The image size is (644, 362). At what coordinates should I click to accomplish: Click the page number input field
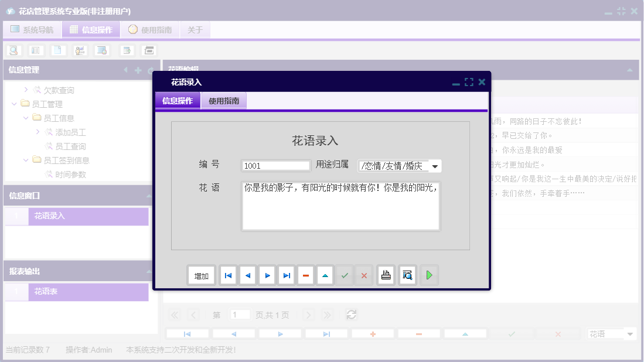click(x=240, y=315)
